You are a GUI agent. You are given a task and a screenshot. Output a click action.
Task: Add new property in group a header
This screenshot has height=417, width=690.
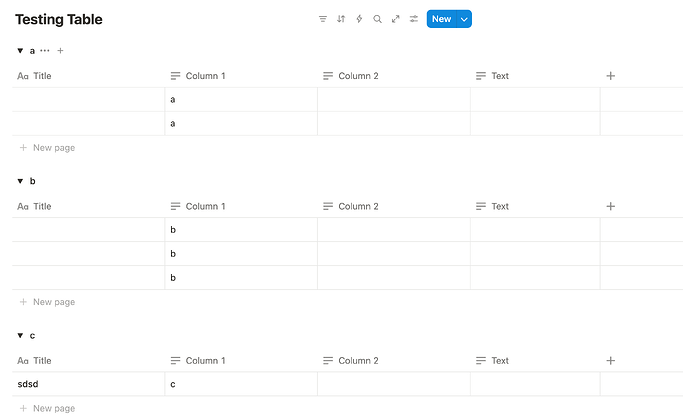610,76
